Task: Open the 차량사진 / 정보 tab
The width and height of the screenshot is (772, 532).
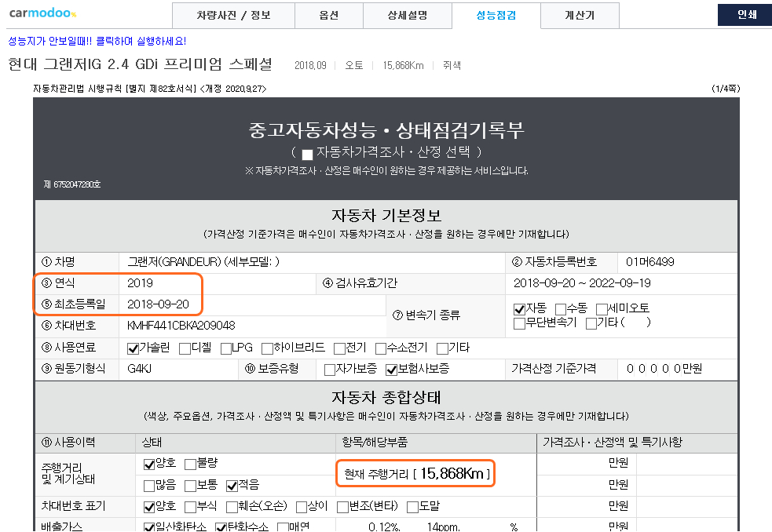Action: 233,15
